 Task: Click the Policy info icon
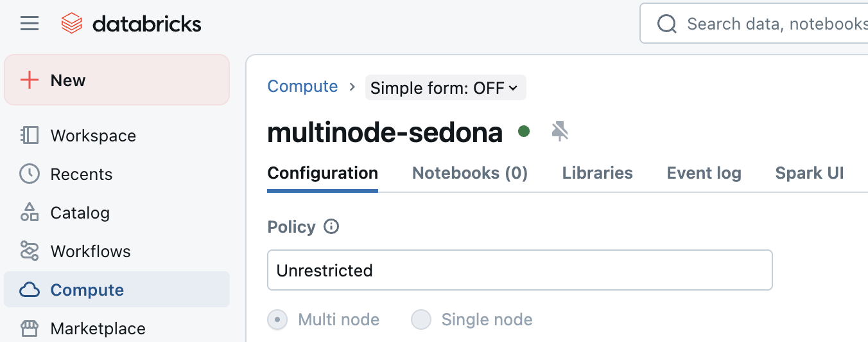click(x=331, y=227)
